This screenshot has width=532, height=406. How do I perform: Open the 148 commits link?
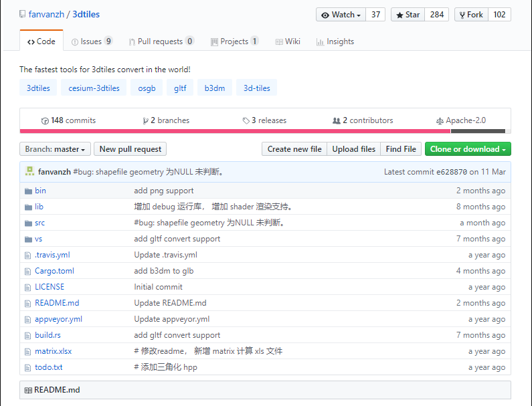[x=68, y=120]
